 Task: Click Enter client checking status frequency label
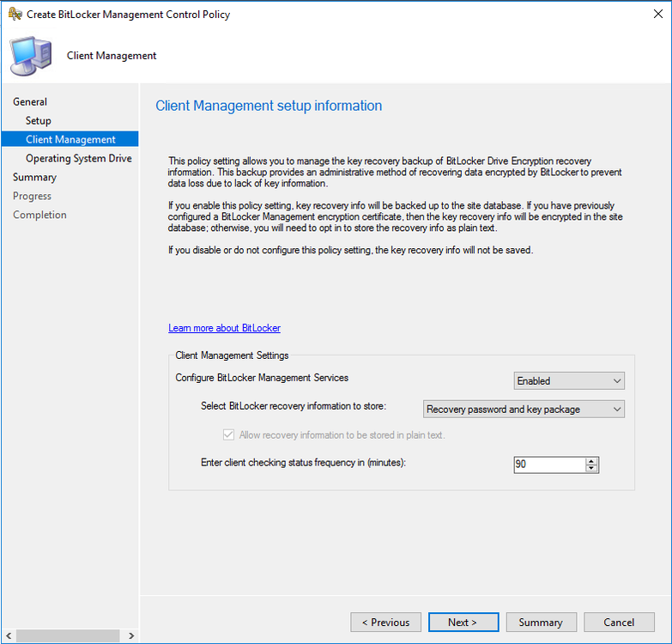[x=304, y=463]
